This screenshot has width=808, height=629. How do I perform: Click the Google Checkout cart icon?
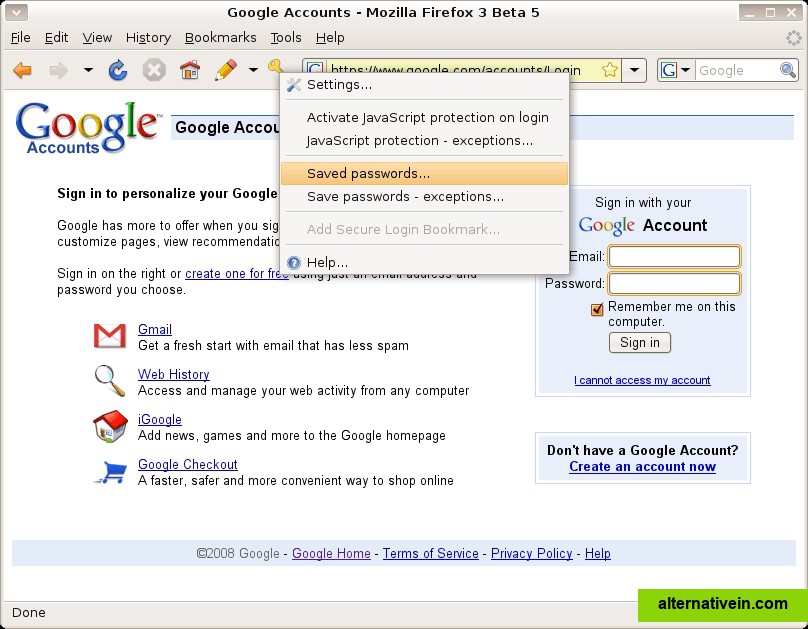tap(109, 472)
